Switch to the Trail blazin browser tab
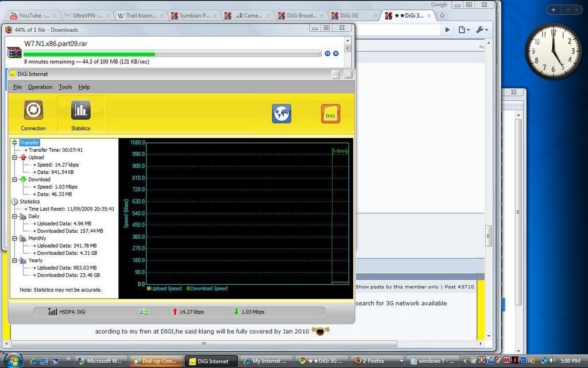Image resolution: width=588 pixels, height=368 pixels. [x=141, y=16]
